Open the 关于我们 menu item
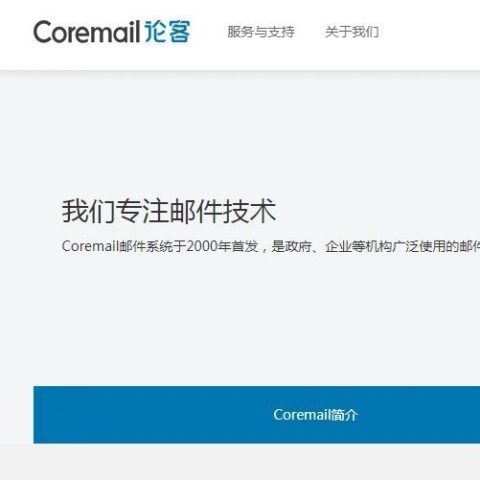Image resolution: width=480 pixels, height=480 pixels. [352, 32]
